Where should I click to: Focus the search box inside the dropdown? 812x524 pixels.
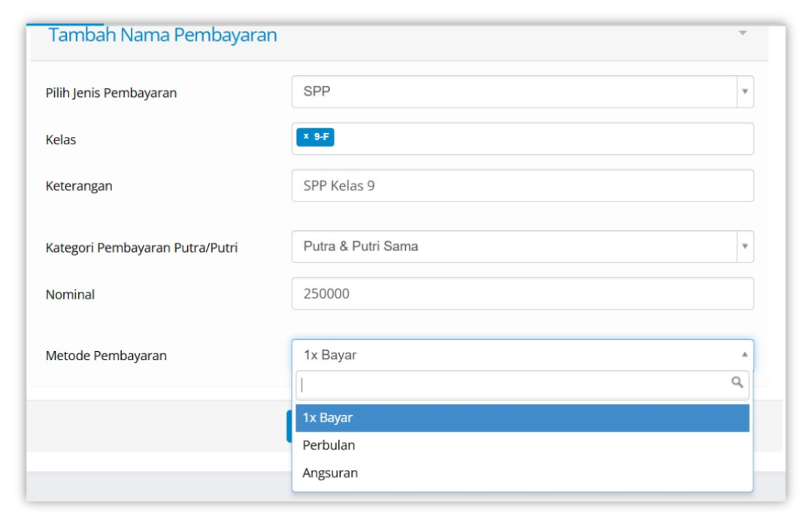click(x=511, y=385)
